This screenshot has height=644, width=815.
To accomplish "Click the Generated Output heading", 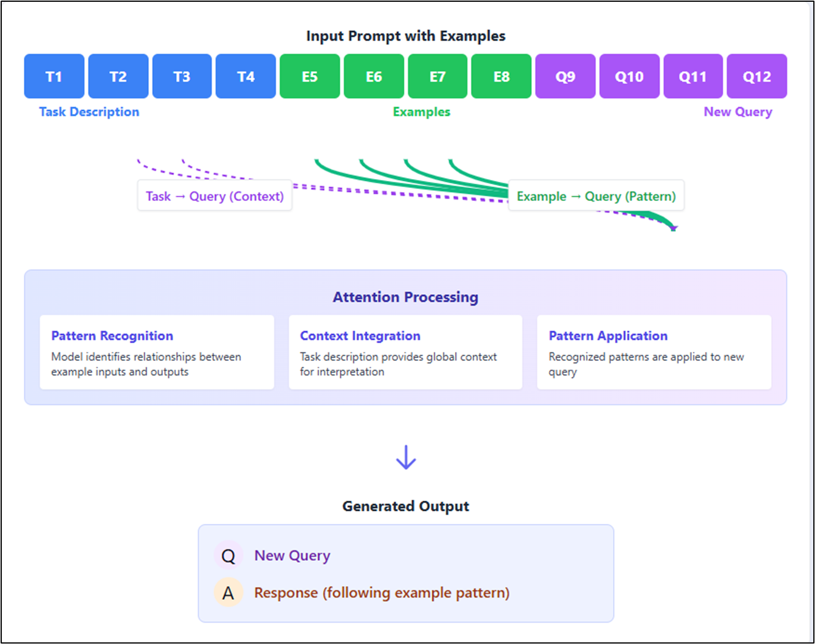I will 406,506.
